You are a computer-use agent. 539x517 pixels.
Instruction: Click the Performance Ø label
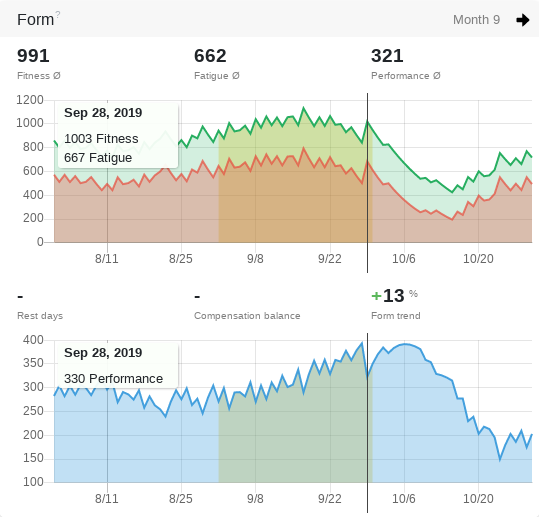pos(406,76)
